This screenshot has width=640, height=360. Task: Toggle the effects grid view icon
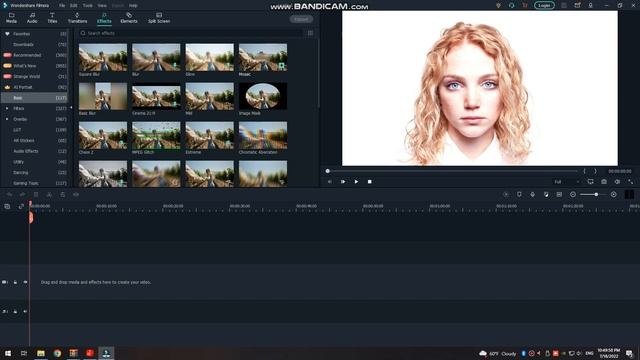(310, 33)
